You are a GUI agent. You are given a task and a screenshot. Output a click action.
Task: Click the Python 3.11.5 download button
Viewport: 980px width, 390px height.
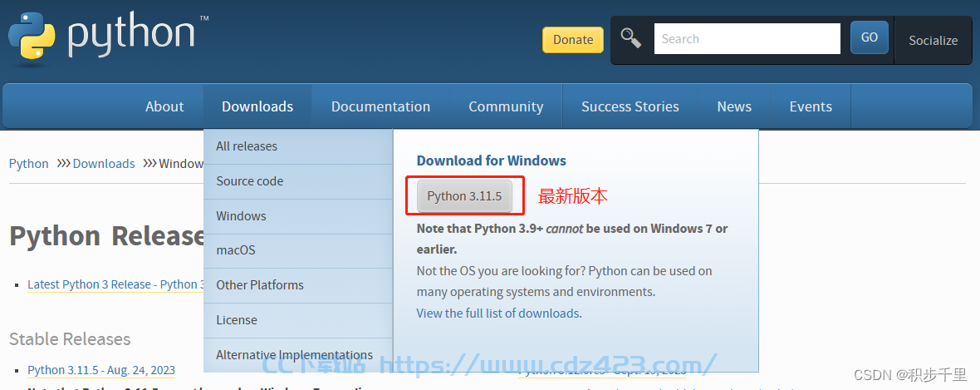click(464, 196)
